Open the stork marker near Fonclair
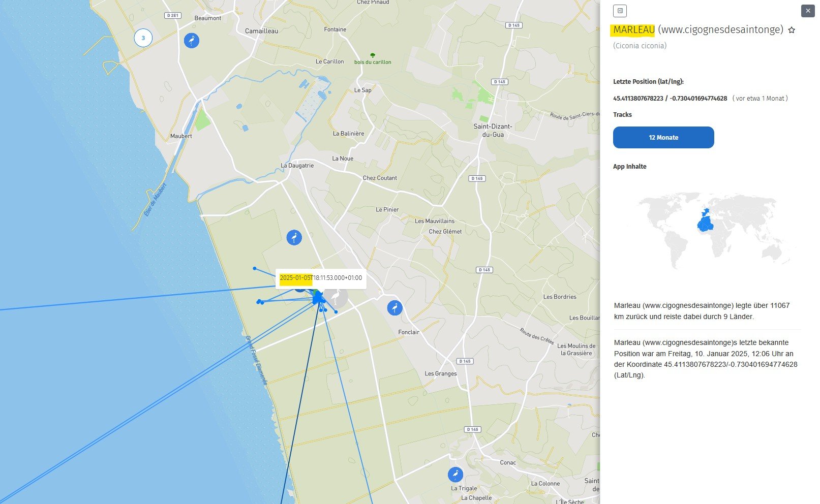Image resolution: width=820 pixels, height=504 pixels. click(394, 307)
